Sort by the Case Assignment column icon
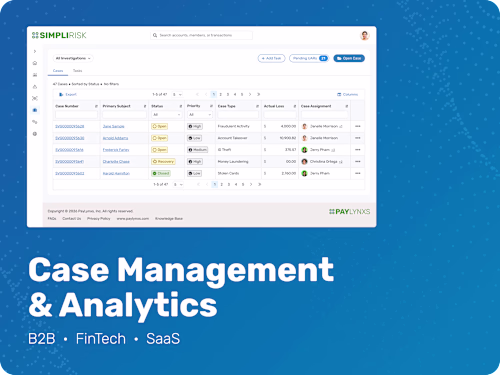500x375 pixels. coord(347,106)
